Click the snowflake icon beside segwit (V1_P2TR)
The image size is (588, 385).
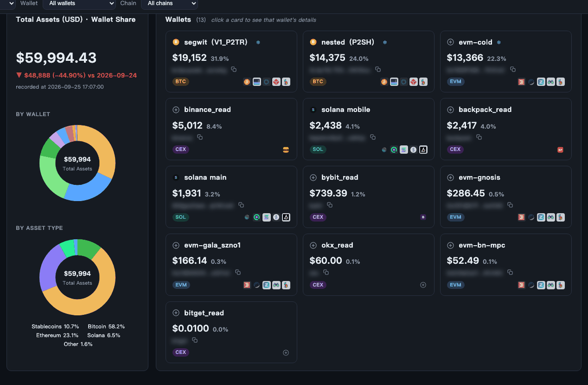point(258,43)
